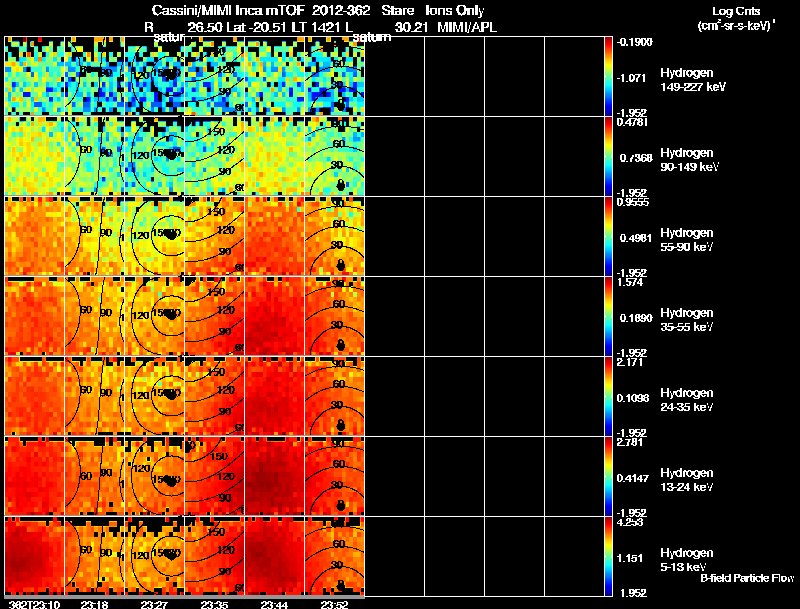Click the Hydrogen 90-149 keV color bar

pos(608,156)
